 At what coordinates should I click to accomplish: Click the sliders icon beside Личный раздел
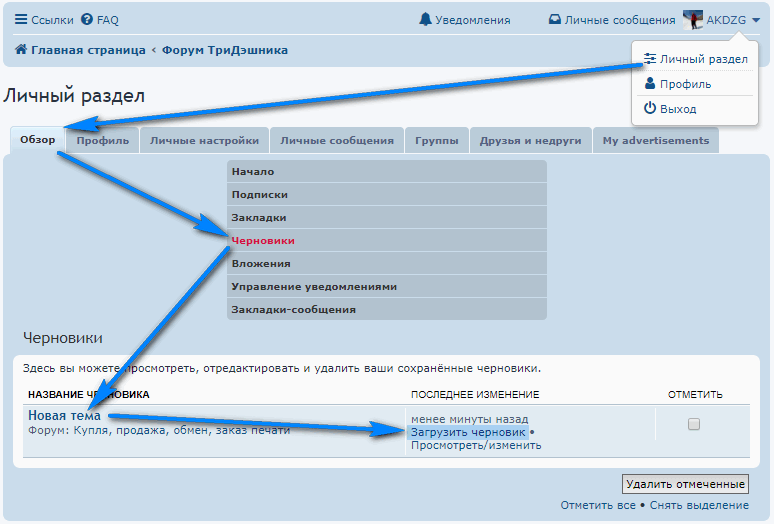tap(650, 59)
